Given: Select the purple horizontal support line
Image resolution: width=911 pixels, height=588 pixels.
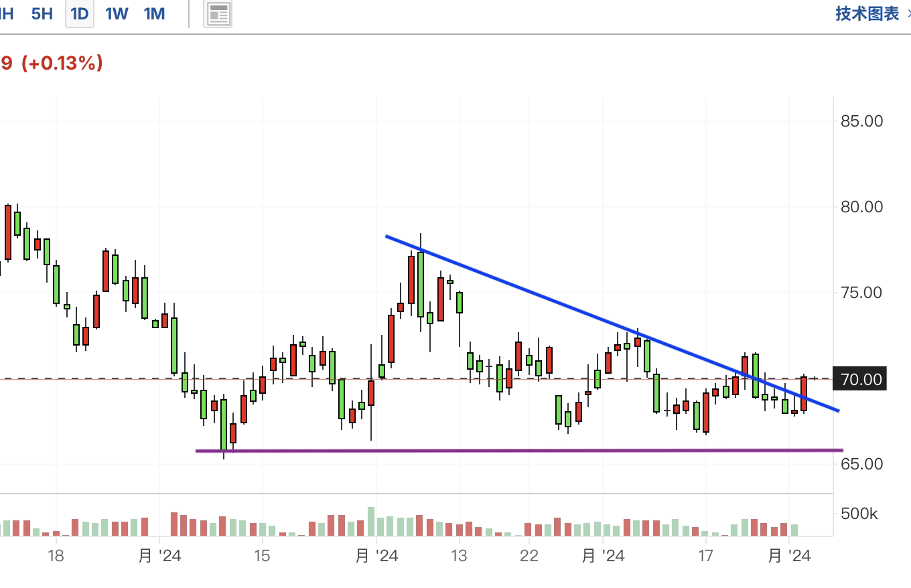Looking at the screenshot, I should (519, 451).
